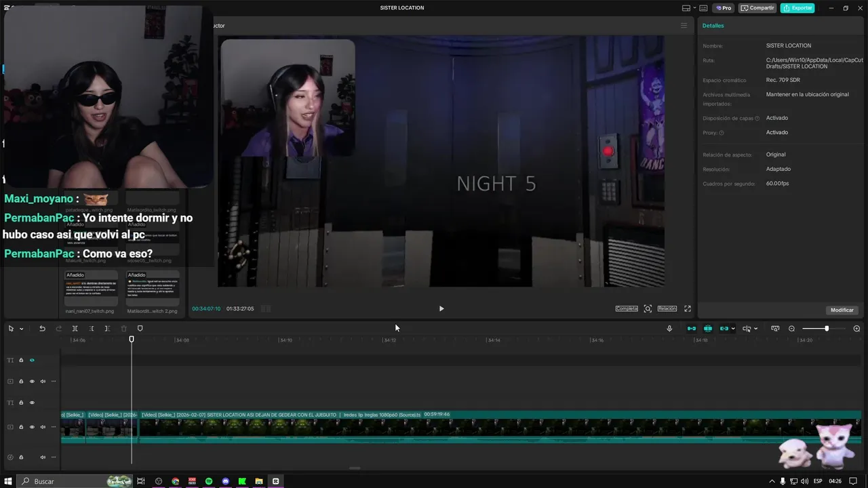Mute the main video track

coord(43,427)
